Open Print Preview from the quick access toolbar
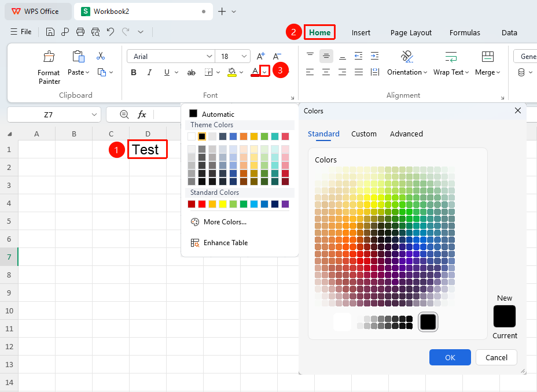This screenshot has height=392, width=537. pos(95,32)
